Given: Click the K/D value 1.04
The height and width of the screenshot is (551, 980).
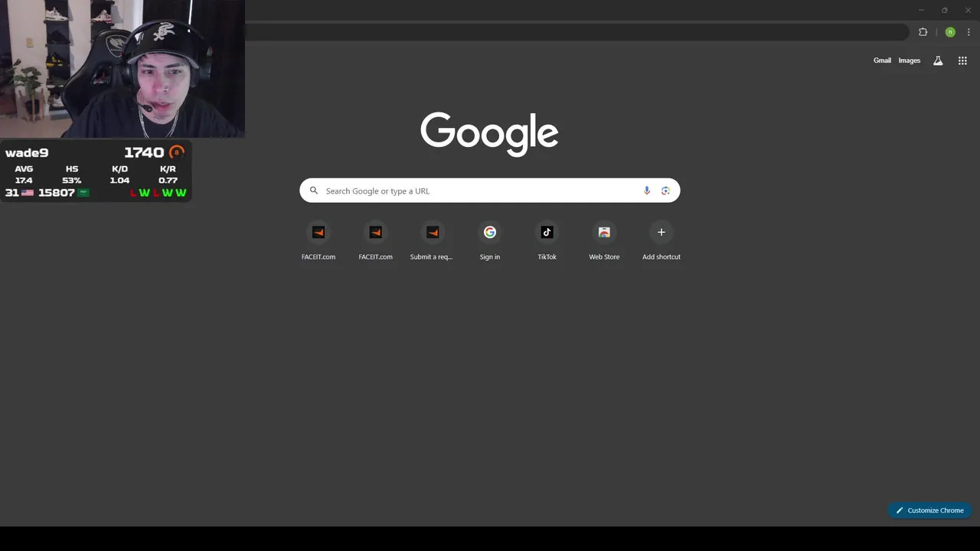Looking at the screenshot, I should tap(119, 181).
